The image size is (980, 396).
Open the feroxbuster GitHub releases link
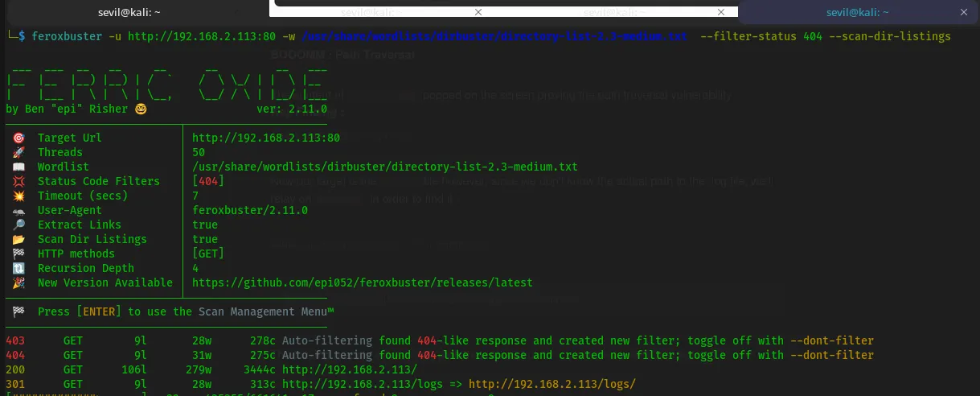[363, 283]
